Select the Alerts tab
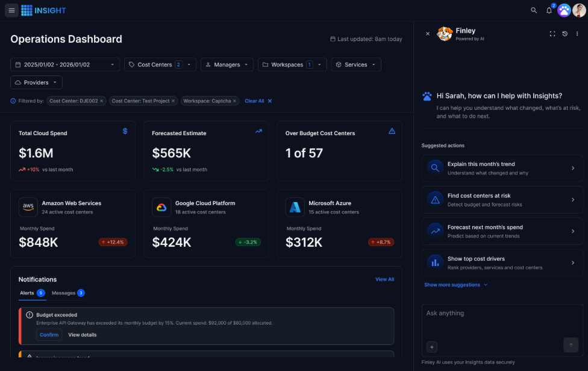The image size is (588, 371). pyautogui.click(x=33, y=293)
